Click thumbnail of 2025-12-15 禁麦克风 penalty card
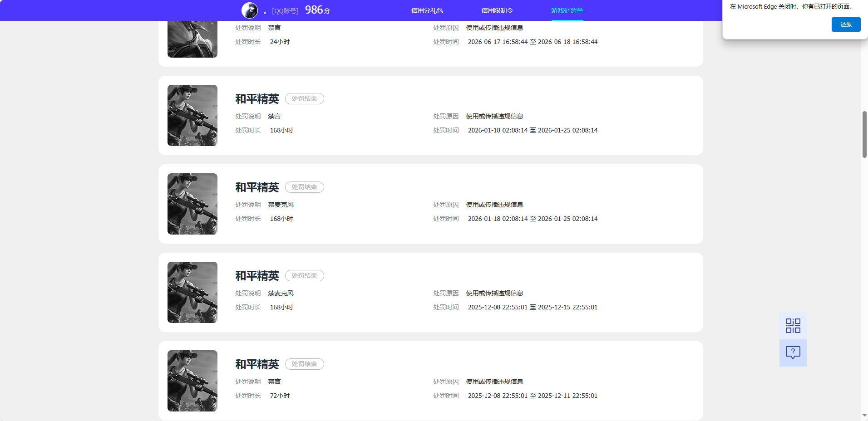 192,292
